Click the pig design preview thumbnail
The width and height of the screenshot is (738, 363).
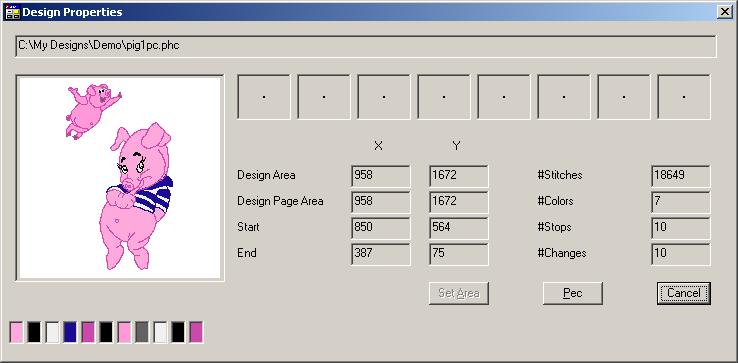point(120,178)
